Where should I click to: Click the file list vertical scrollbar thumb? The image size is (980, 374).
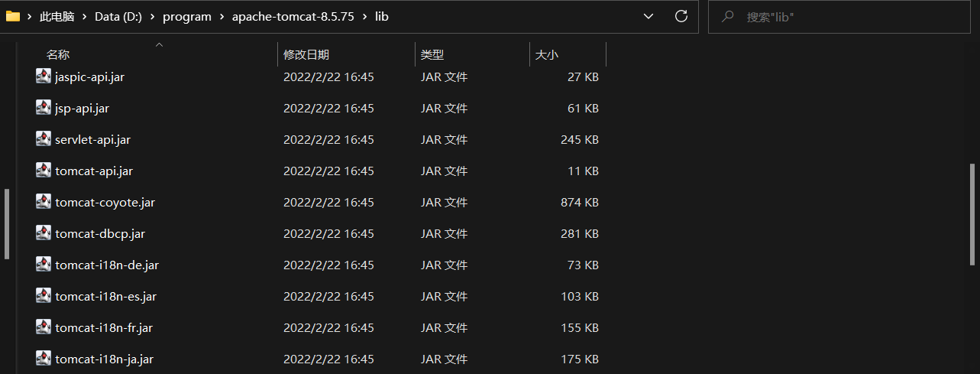tap(972, 214)
